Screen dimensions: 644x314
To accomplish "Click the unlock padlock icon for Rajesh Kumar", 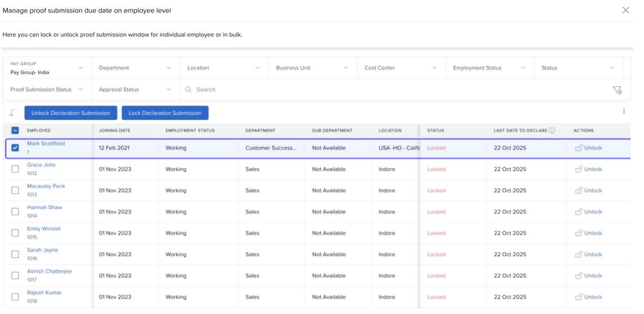I will (x=579, y=297).
